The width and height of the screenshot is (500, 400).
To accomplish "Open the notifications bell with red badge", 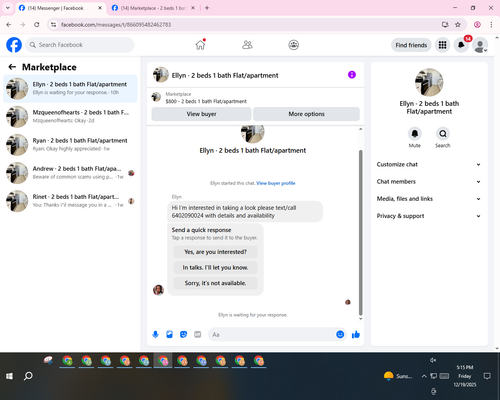I will click(x=461, y=45).
